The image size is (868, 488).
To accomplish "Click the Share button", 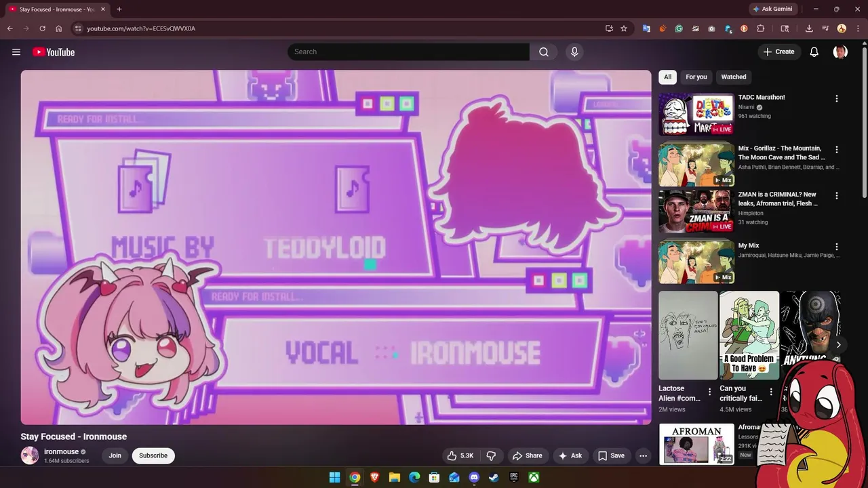I will pos(527,455).
